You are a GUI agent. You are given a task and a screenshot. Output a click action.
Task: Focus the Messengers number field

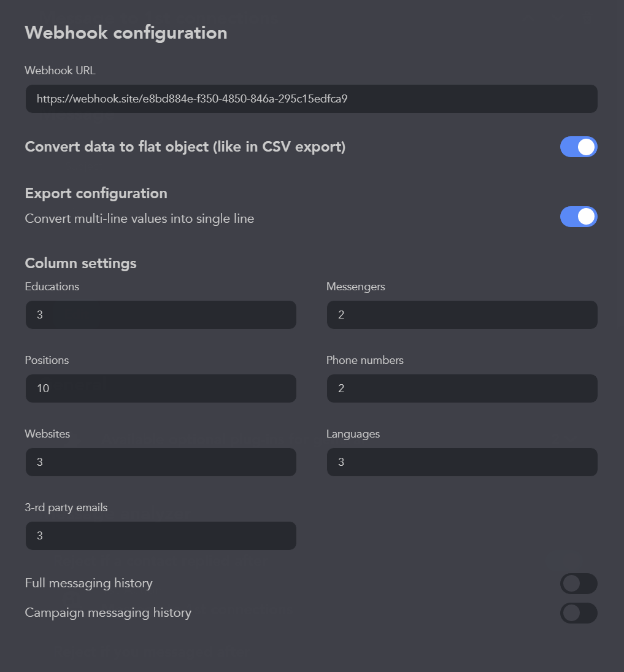click(x=461, y=315)
